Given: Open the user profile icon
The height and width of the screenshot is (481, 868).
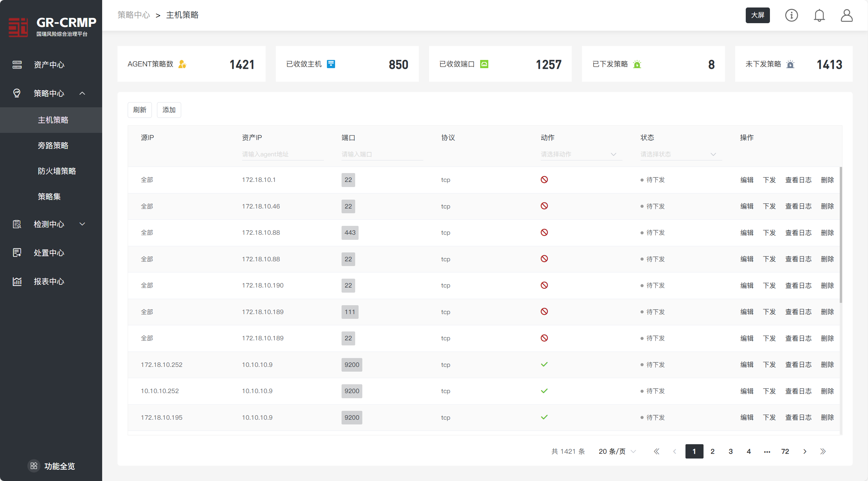Looking at the screenshot, I should (x=847, y=15).
